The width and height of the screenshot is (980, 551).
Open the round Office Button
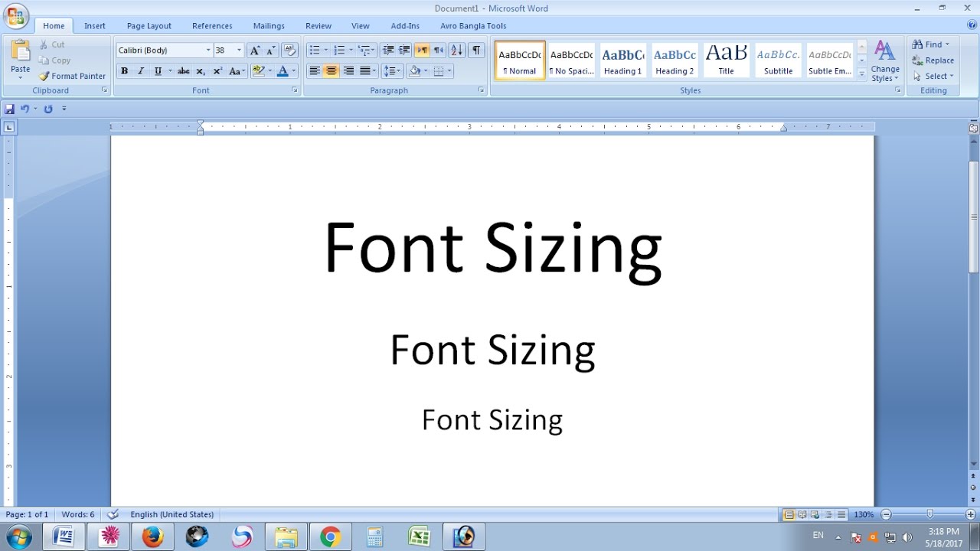[15, 16]
